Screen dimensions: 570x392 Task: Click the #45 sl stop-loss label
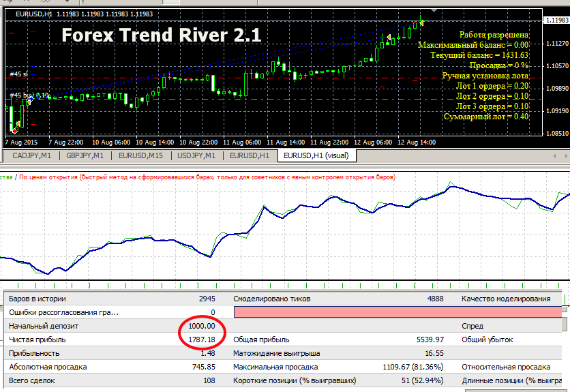pyautogui.click(x=18, y=74)
